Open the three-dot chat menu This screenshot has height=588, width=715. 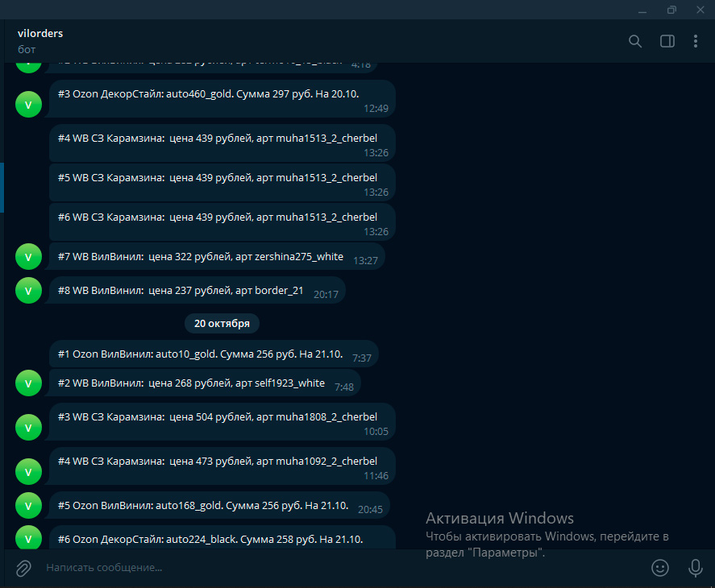(696, 41)
